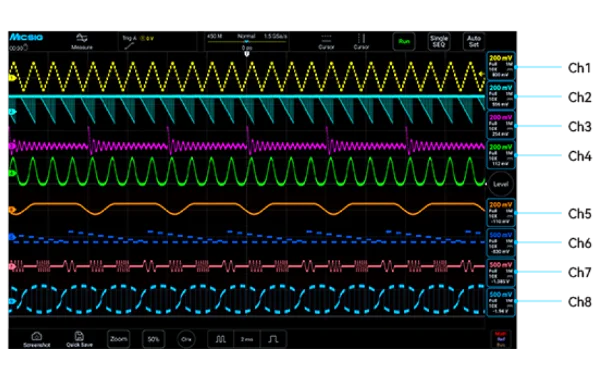Image resolution: width=600 pixels, height=380 pixels.
Task: Open the magenta 200 mV channel box
Action: [501, 125]
